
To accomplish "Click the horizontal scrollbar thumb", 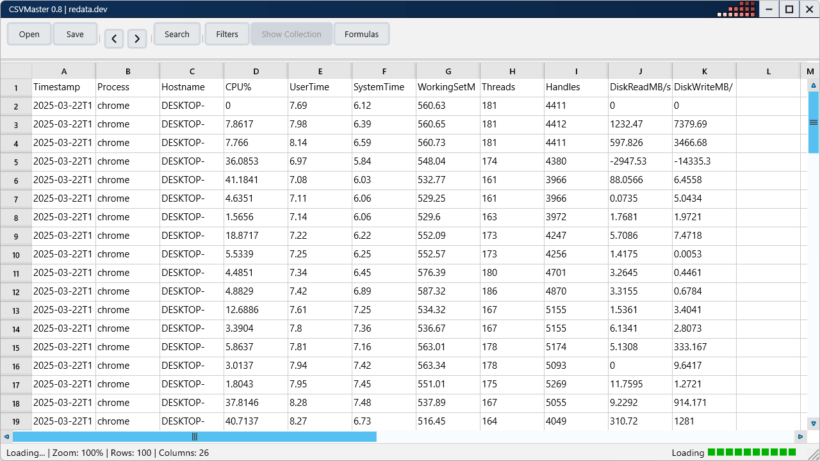I will [195, 436].
